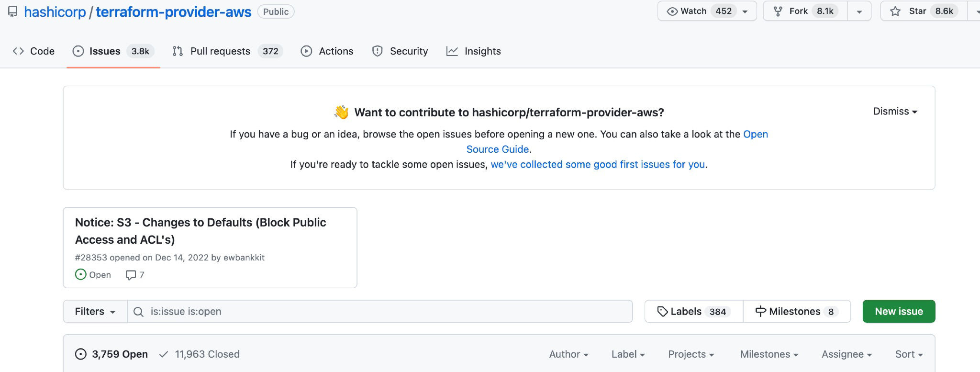The height and width of the screenshot is (372, 980).
Task: Expand the Assignee filter dropdown
Action: coord(846,354)
